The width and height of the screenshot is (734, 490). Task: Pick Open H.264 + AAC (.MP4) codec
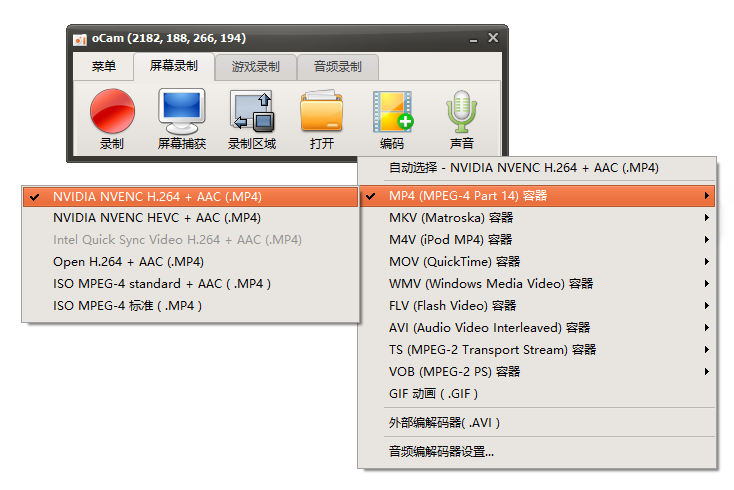[x=191, y=262]
